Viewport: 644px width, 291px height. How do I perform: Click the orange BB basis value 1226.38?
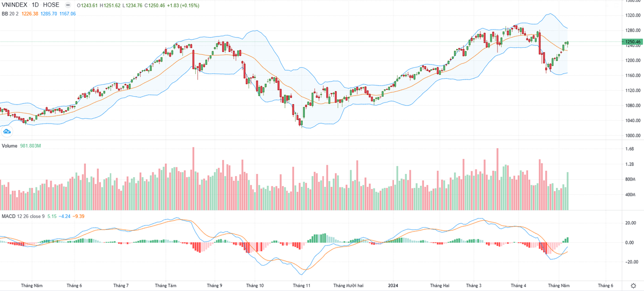point(31,13)
